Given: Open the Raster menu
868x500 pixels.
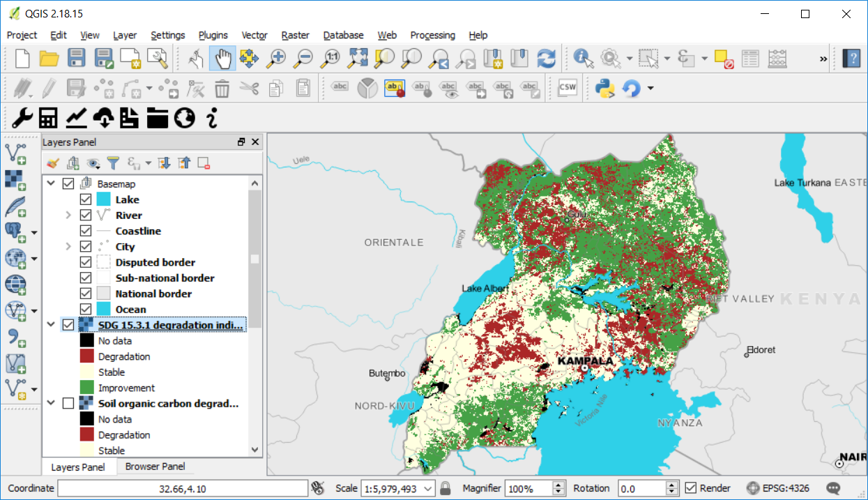Looking at the screenshot, I should tap(295, 35).
